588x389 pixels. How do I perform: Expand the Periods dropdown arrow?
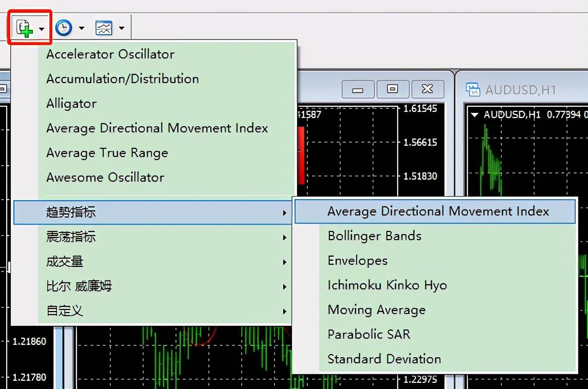pos(82,29)
